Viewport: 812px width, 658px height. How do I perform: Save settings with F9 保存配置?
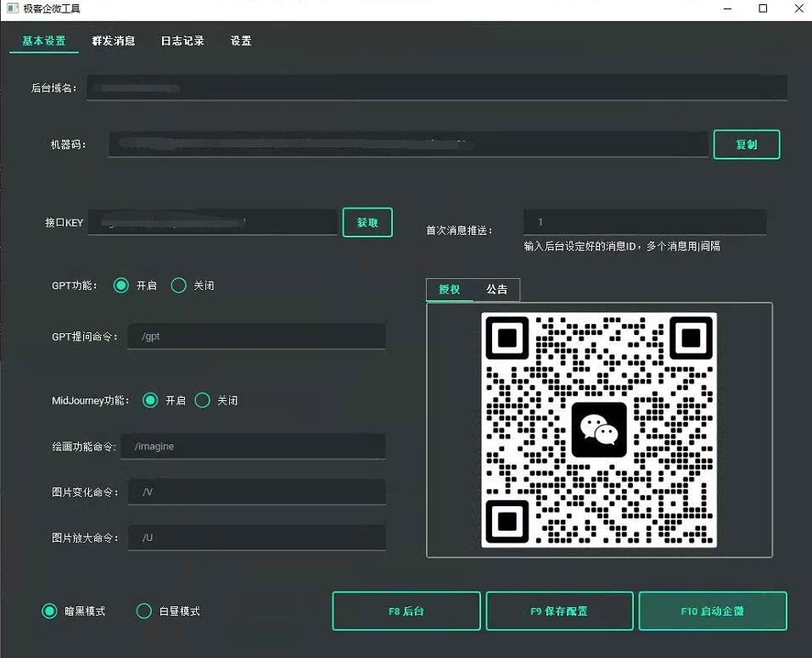coord(559,611)
